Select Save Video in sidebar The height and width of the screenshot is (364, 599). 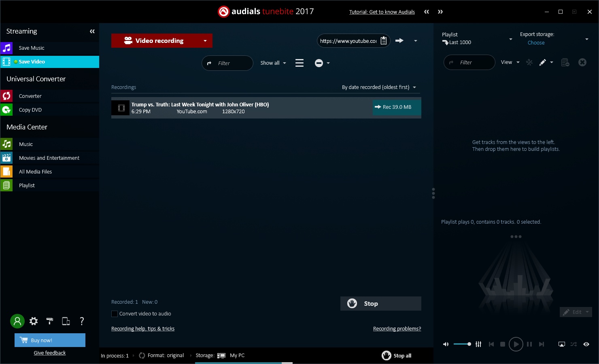(x=49, y=61)
